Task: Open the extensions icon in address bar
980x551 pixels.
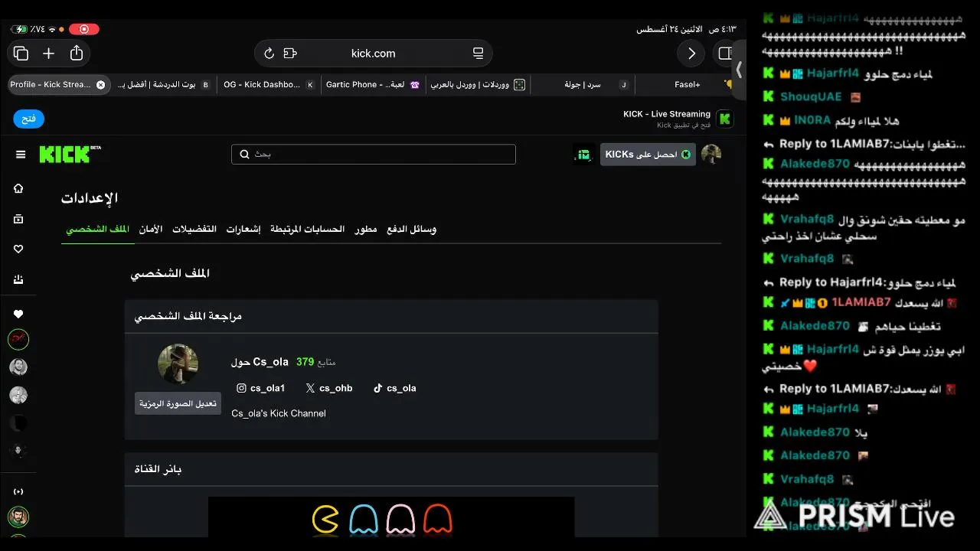Action: click(x=289, y=54)
